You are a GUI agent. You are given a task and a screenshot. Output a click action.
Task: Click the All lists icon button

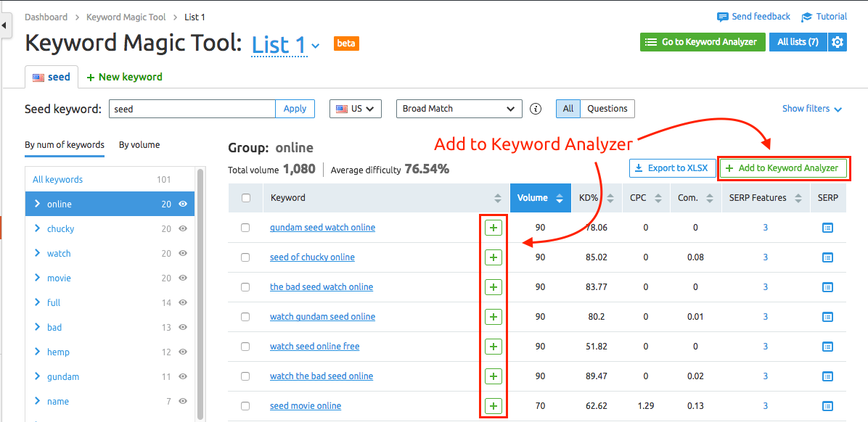(798, 42)
